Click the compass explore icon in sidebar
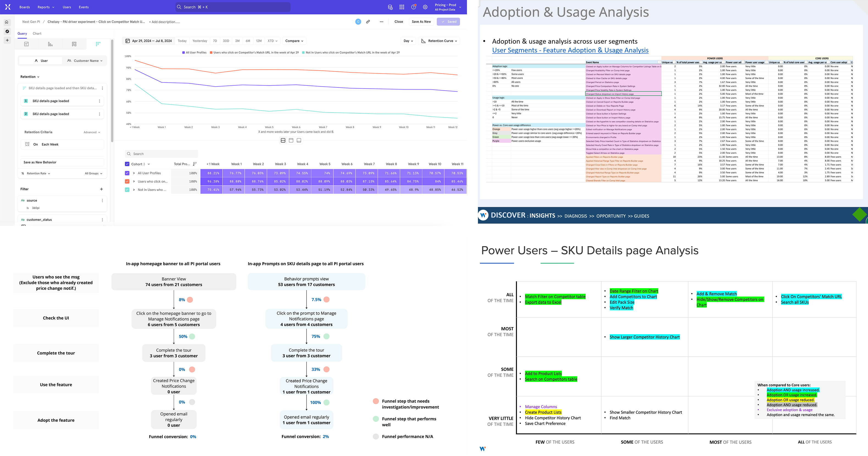The height and width of the screenshot is (456, 868). 7,31
